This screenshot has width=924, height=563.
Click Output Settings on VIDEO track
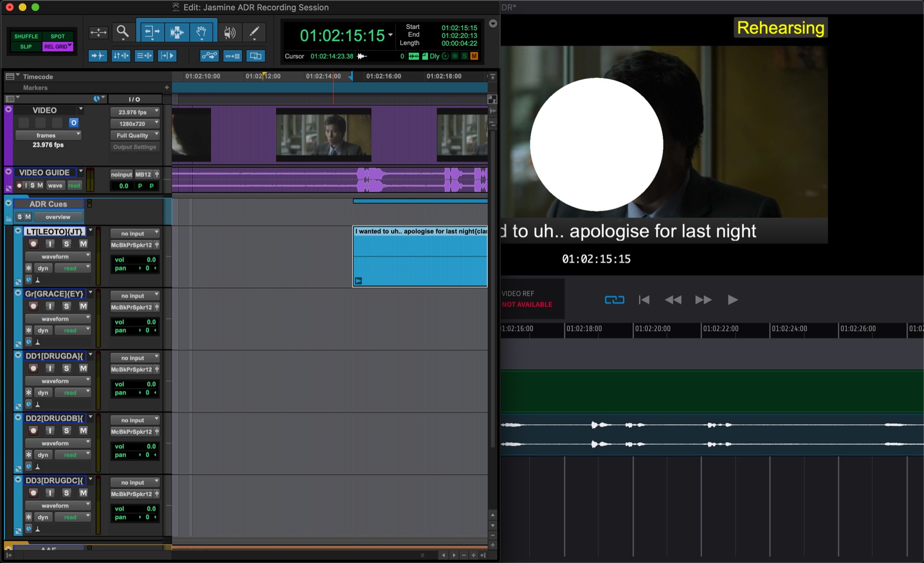tap(135, 147)
